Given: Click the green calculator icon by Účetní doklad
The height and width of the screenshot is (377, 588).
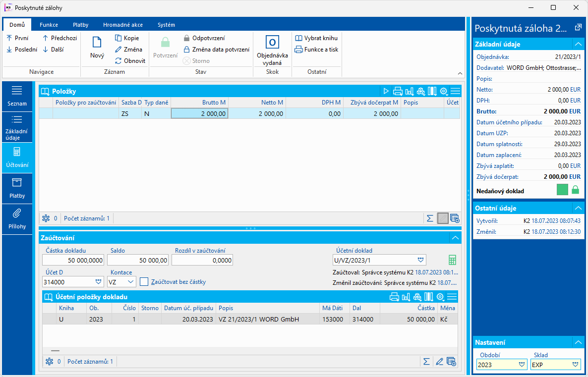Looking at the screenshot, I should [x=452, y=260].
